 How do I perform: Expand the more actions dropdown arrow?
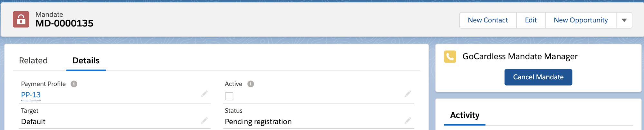pos(624,20)
